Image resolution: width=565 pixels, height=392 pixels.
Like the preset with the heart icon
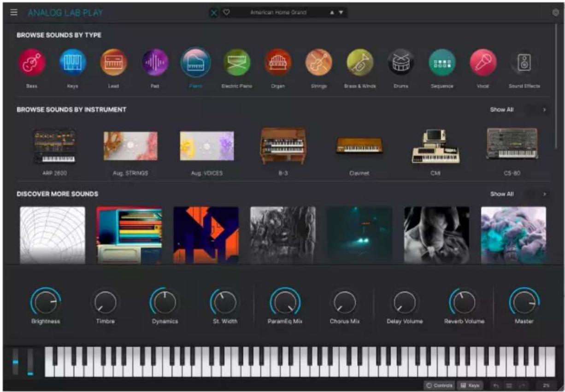[x=226, y=12]
